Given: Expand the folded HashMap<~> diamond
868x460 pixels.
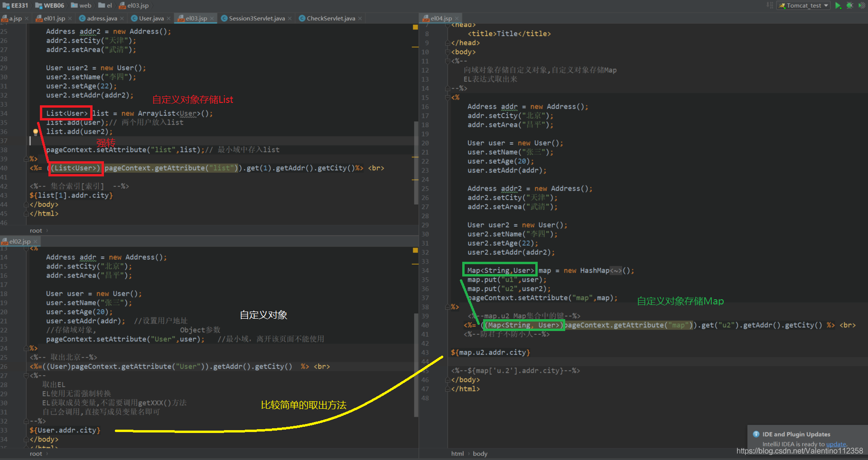Looking at the screenshot, I should coord(616,271).
